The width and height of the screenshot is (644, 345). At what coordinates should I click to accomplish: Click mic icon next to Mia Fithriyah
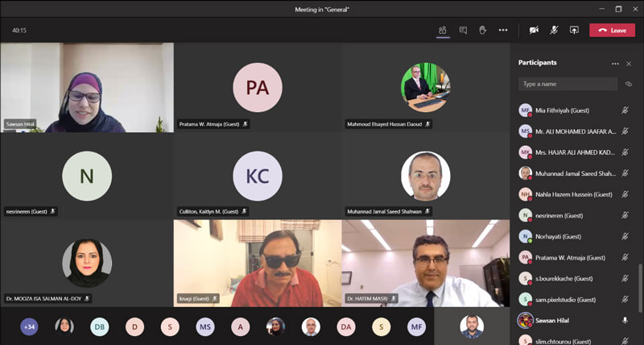[625, 110]
